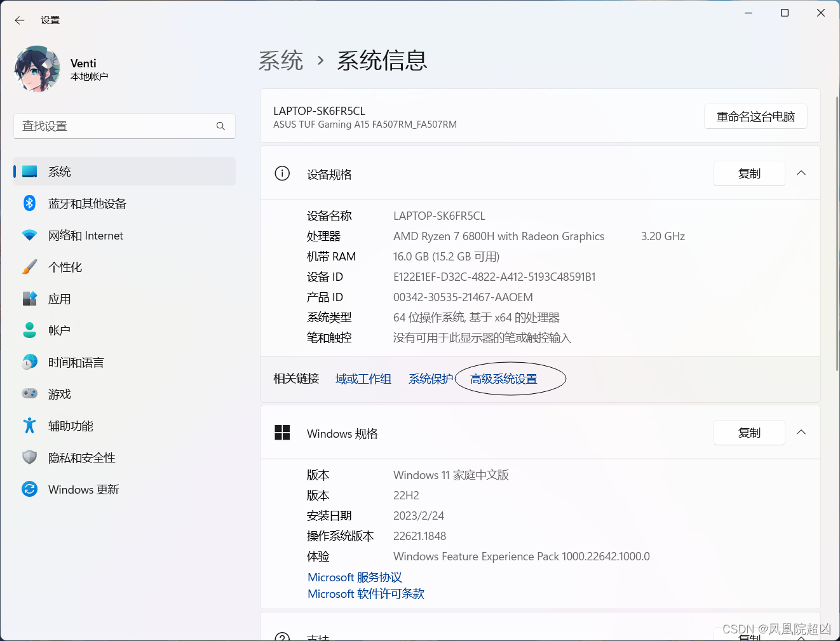Open 域或工作组 link
The height and width of the screenshot is (641, 840).
click(363, 379)
